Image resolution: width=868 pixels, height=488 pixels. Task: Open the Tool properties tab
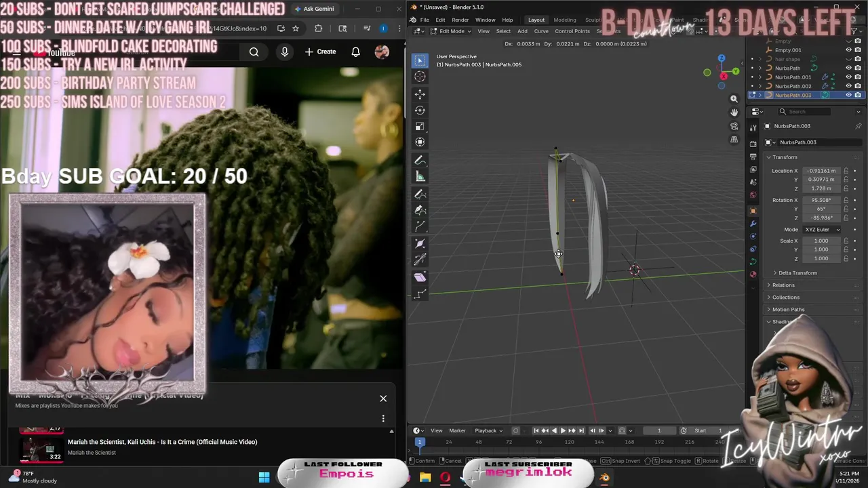753,127
